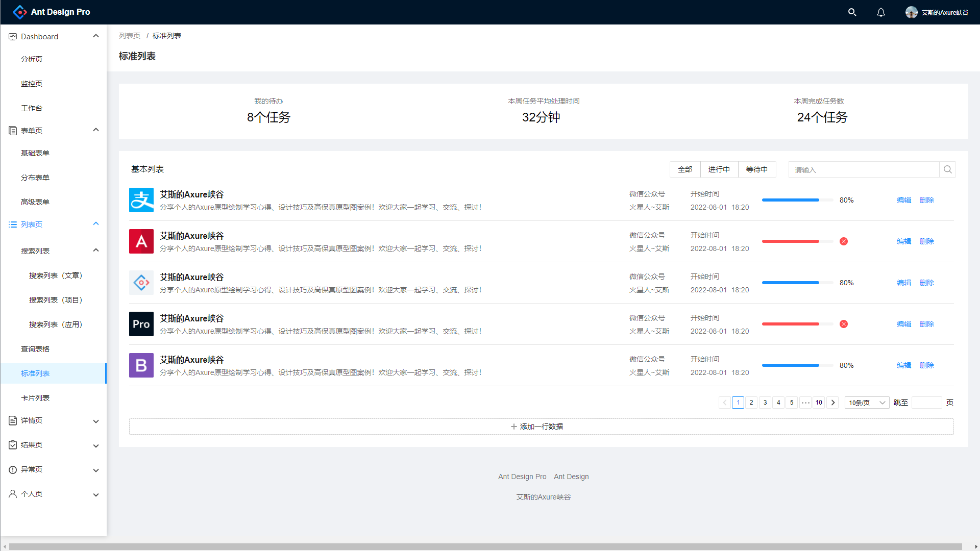The image size is (980, 551).
Task: Click the 表单页 form icon in sidebar
Action: click(13, 131)
